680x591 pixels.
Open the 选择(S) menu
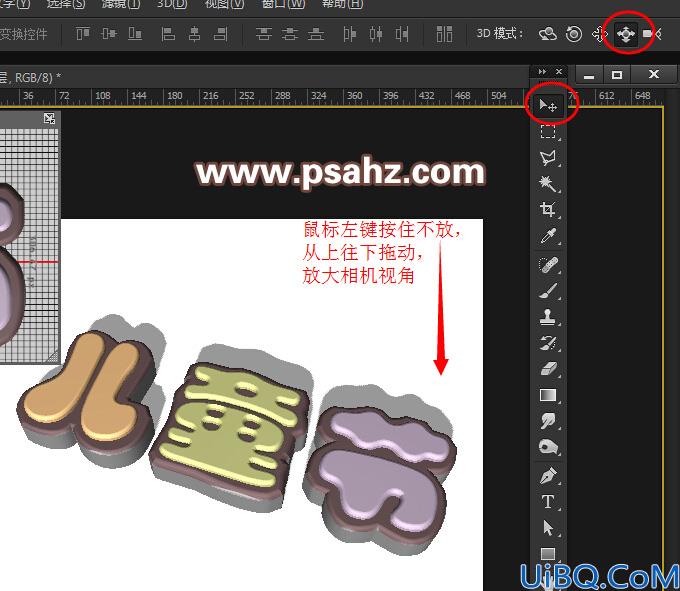(x=66, y=4)
